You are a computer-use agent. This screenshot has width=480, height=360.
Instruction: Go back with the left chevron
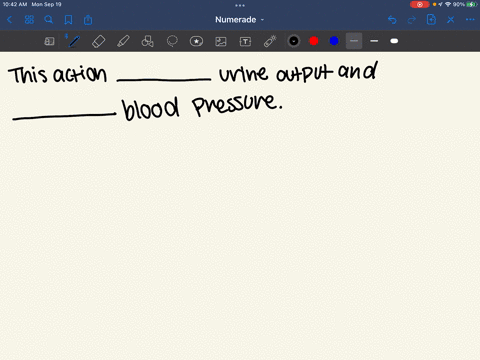tap(9, 20)
